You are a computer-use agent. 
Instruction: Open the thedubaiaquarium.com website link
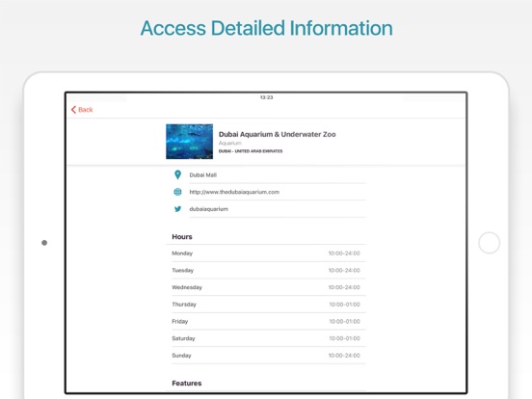point(234,192)
